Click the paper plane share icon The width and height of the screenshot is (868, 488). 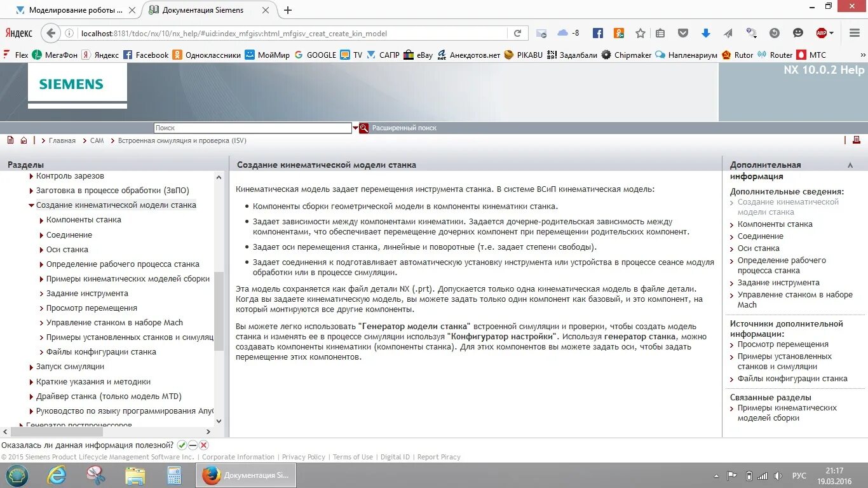[x=728, y=33]
